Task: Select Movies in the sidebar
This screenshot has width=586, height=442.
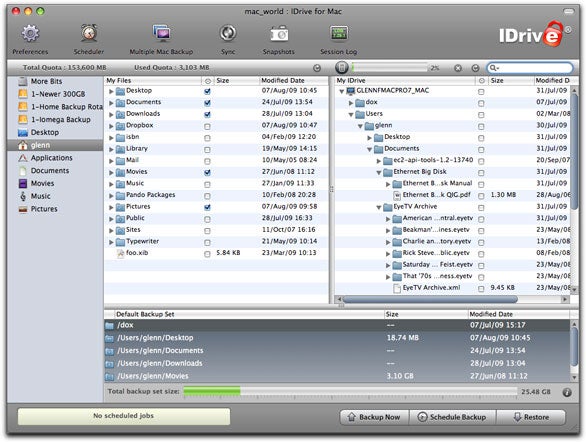Action: pyautogui.click(x=55, y=183)
